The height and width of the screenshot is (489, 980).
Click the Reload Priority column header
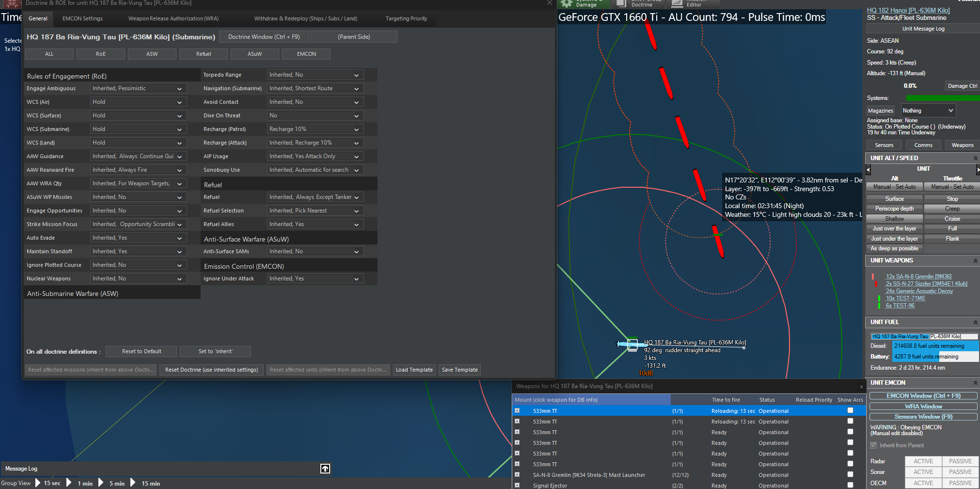(x=814, y=400)
